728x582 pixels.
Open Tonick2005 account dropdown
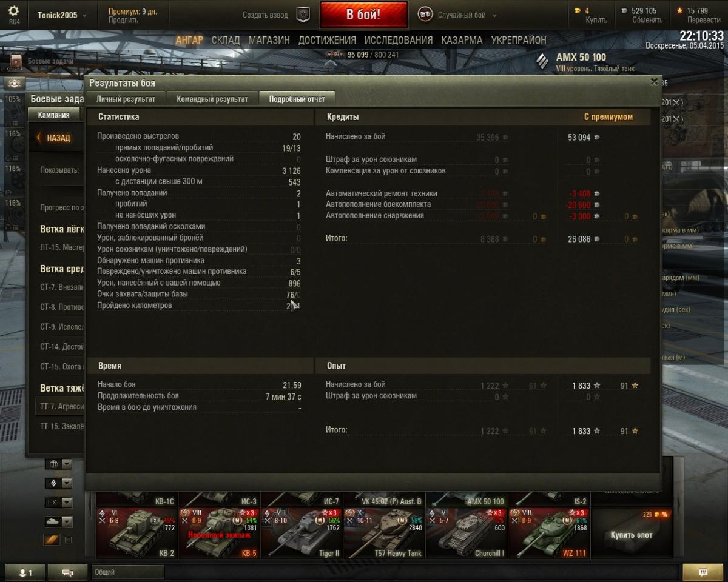tap(62, 15)
